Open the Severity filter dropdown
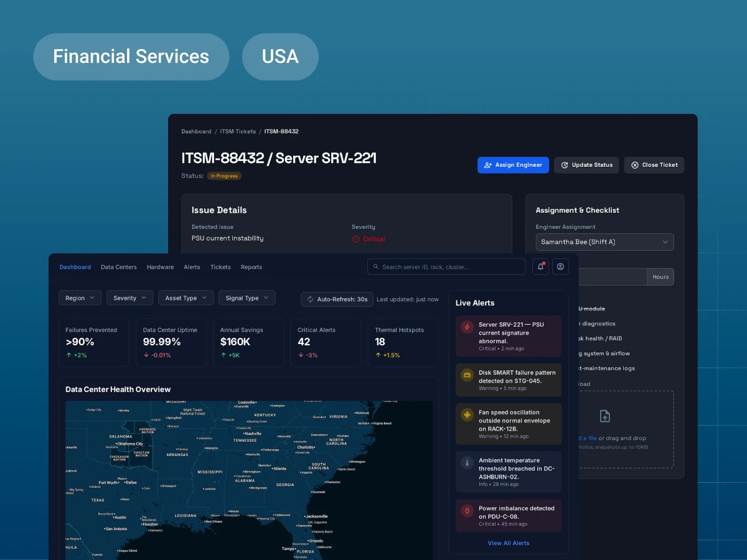 tap(129, 297)
